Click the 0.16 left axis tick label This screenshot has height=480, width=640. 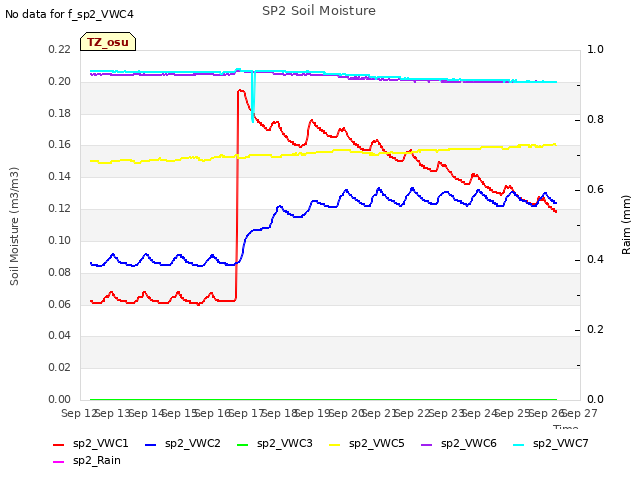pos(59,144)
